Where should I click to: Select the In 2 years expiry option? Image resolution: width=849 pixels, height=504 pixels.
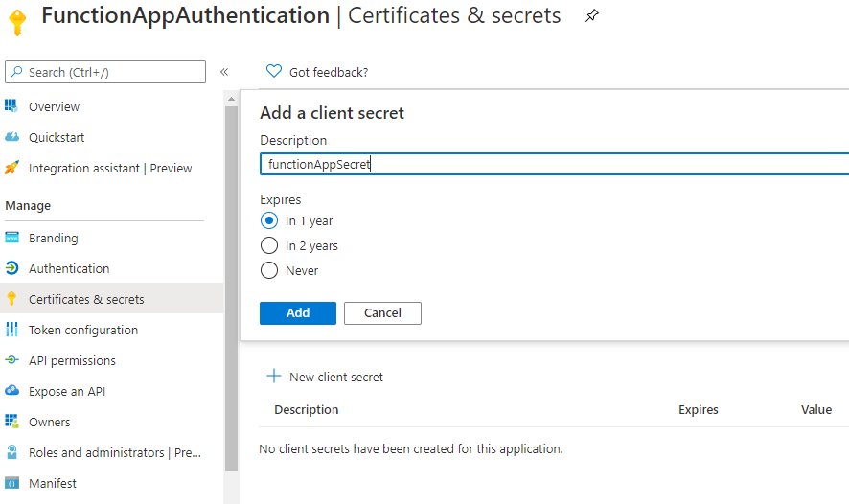pyautogui.click(x=269, y=246)
